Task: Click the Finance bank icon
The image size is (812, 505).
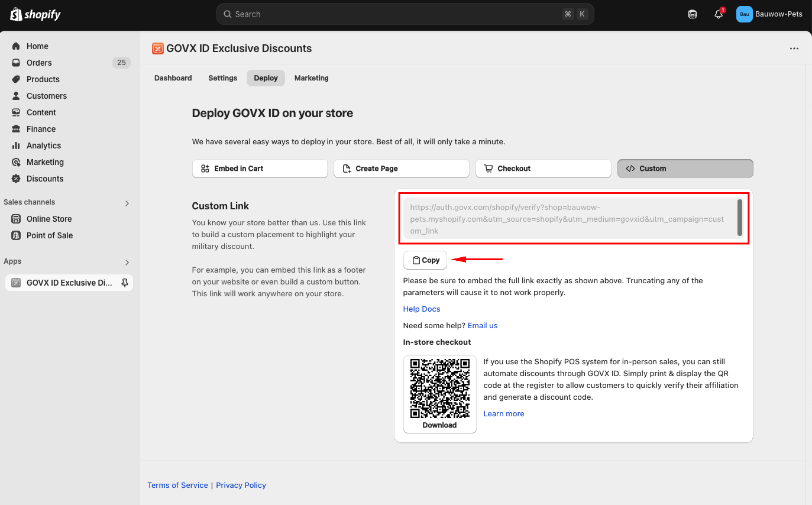Action: [16, 129]
